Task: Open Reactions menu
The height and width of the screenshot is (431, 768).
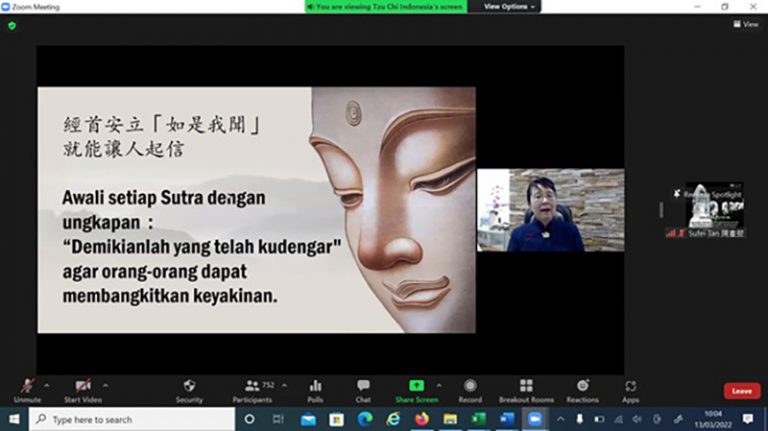Action: coord(583,389)
